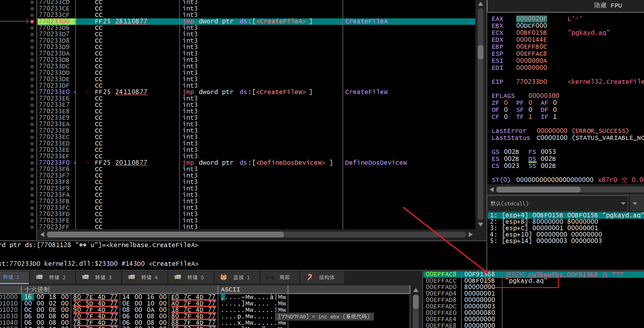Viewport: 644px width, 328px height.
Task: Toggle breakpoint dot at address 770233E6
Action: point(32,98)
